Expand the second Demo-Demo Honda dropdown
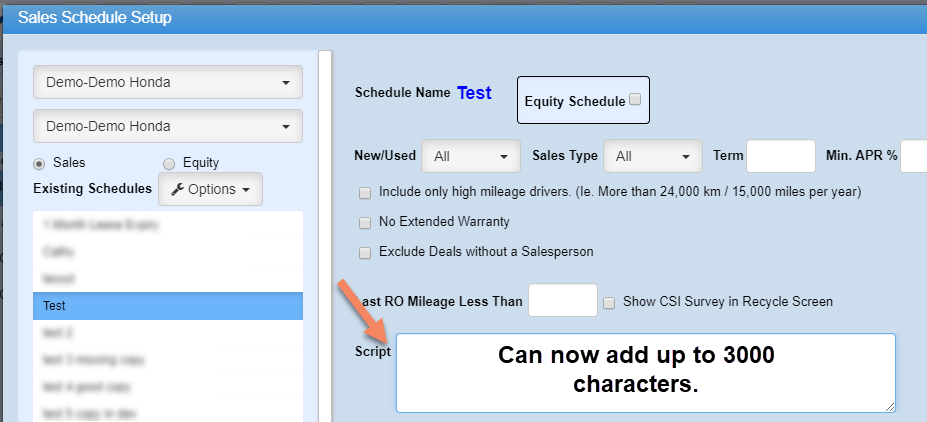 click(x=168, y=126)
